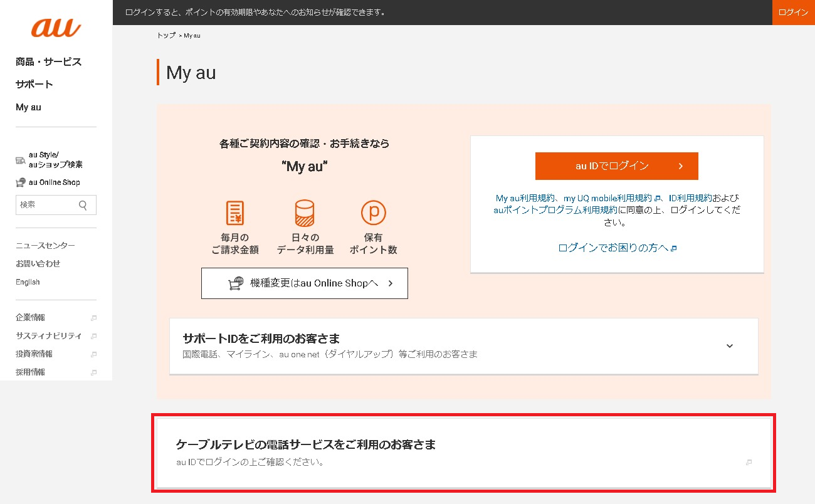Open ケーブルテレビの電話サービスをご利用のお客さま link
The width and height of the screenshot is (815, 504).
point(463,453)
